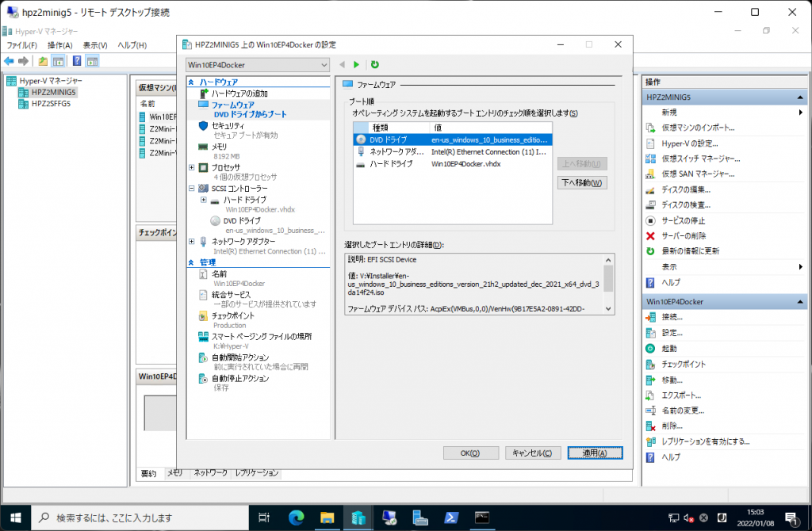Image resolution: width=812 pixels, height=531 pixels.
Task: Select SCSI コントローラー item
Action: pyautogui.click(x=239, y=189)
